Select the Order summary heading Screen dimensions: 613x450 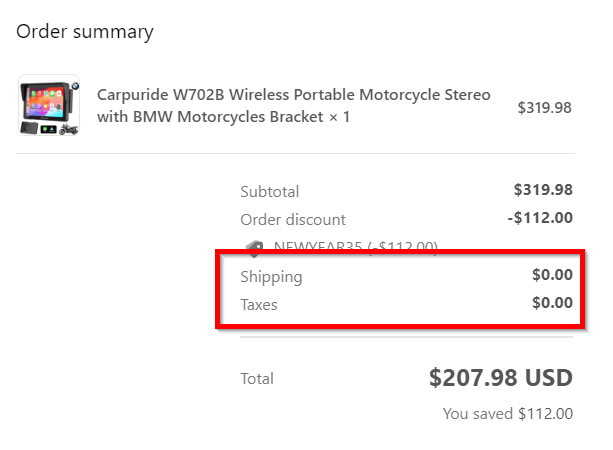[85, 31]
